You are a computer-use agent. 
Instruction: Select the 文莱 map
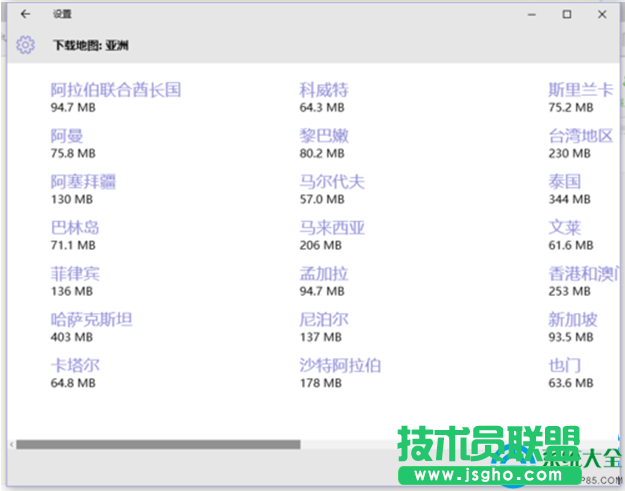click(x=564, y=228)
